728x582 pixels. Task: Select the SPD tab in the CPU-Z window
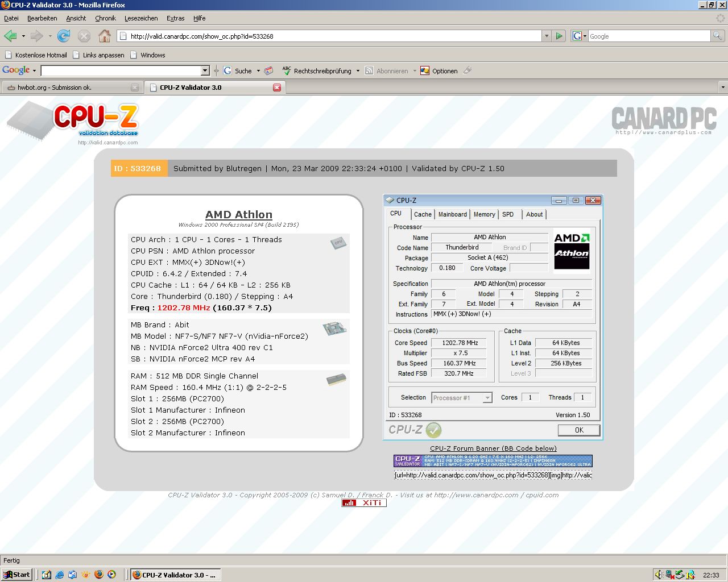[x=508, y=214]
